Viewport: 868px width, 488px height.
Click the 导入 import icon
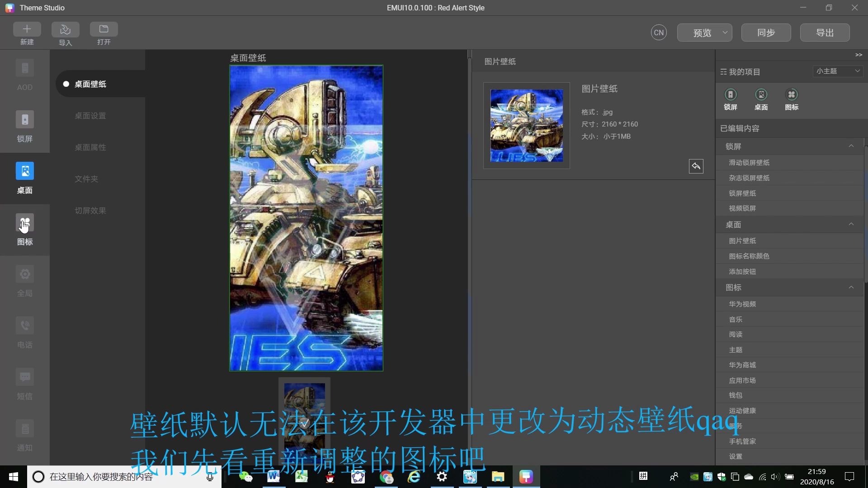coord(66,29)
